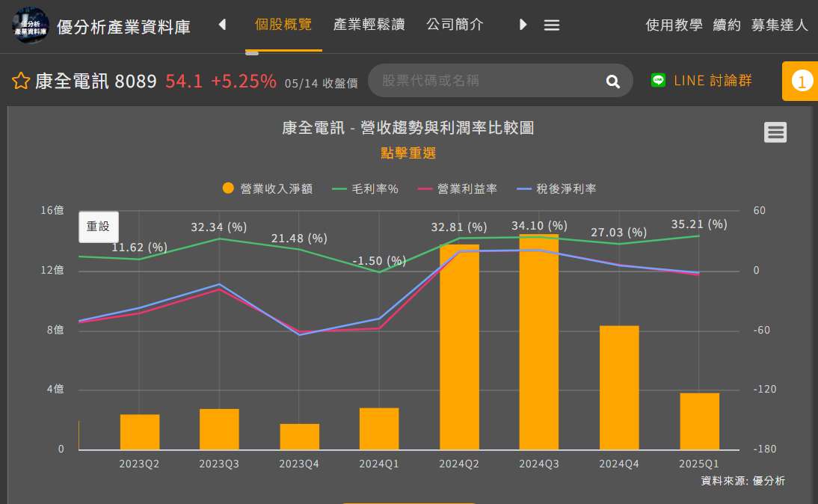This screenshot has height=504, width=818.
Task: Click the right arrow to view more tabs
Action: tap(523, 25)
